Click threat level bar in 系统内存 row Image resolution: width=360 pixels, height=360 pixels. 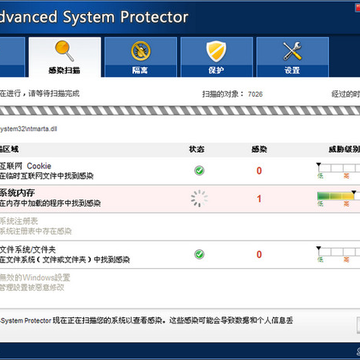coord(339,196)
